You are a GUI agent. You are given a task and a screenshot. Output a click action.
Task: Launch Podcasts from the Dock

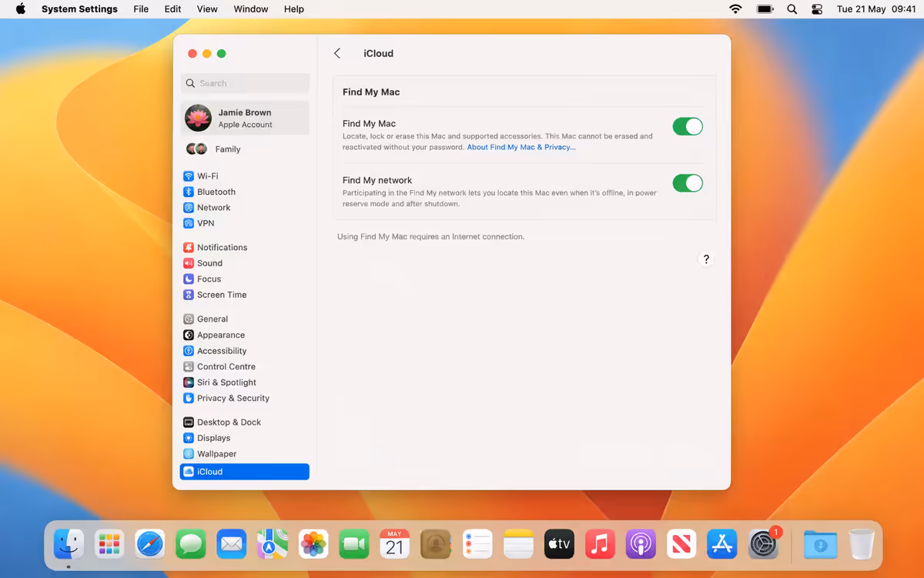pyautogui.click(x=641, y=544)
